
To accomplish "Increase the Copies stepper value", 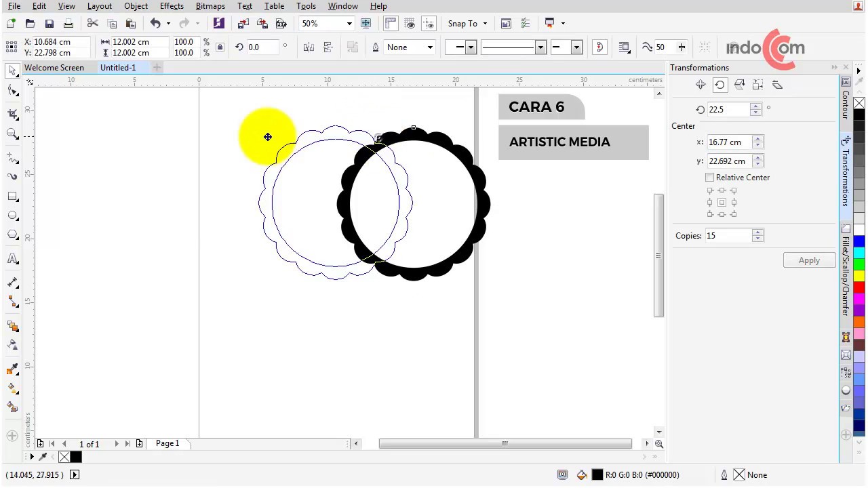I will coord(758,232).
